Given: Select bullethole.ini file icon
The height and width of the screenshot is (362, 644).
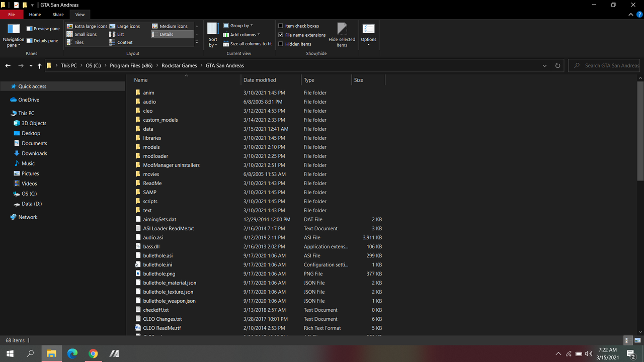Looking at the screenshot, I should tap(138, 264).
